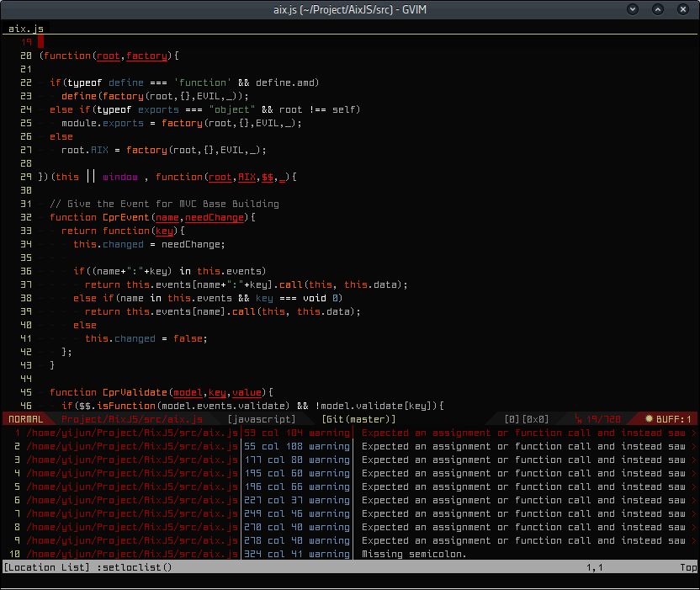
Task: Click line number 29 in the gutter
Action: click(26, 177)
